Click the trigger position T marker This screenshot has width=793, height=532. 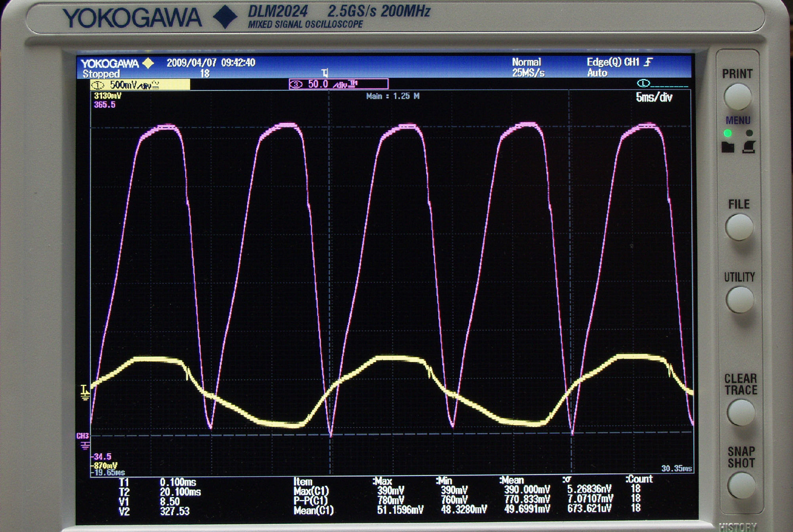point(325,73)
